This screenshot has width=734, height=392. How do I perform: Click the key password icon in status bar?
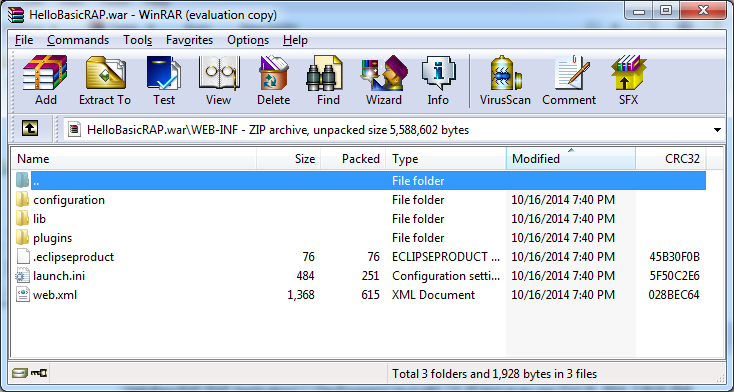[x=39, y=373]
